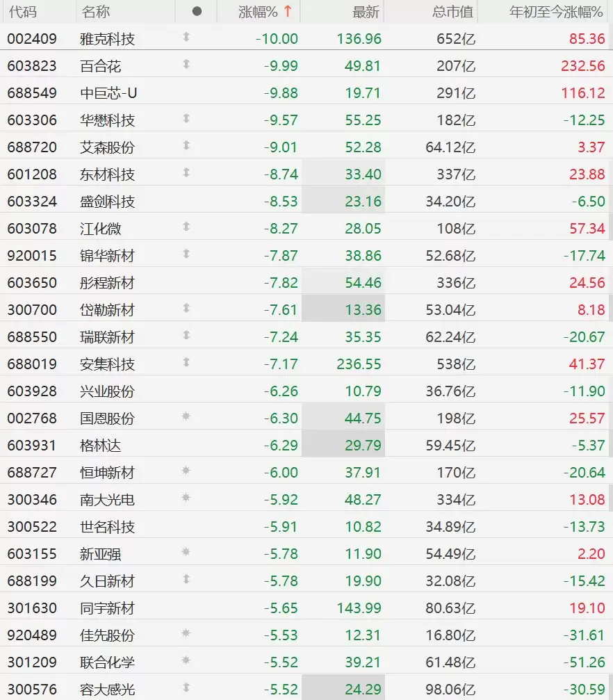Screen dimensions: 613x700
Task: Click the star icon in 南大光电 row
Action: (186, 497)
